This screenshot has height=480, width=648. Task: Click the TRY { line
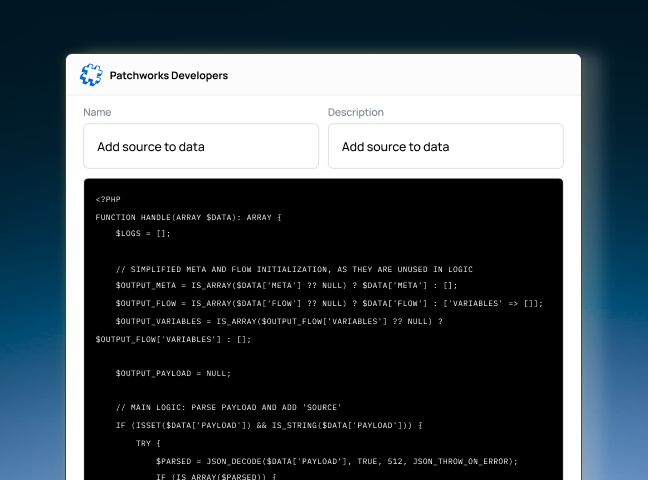click(x=148, y=444)
